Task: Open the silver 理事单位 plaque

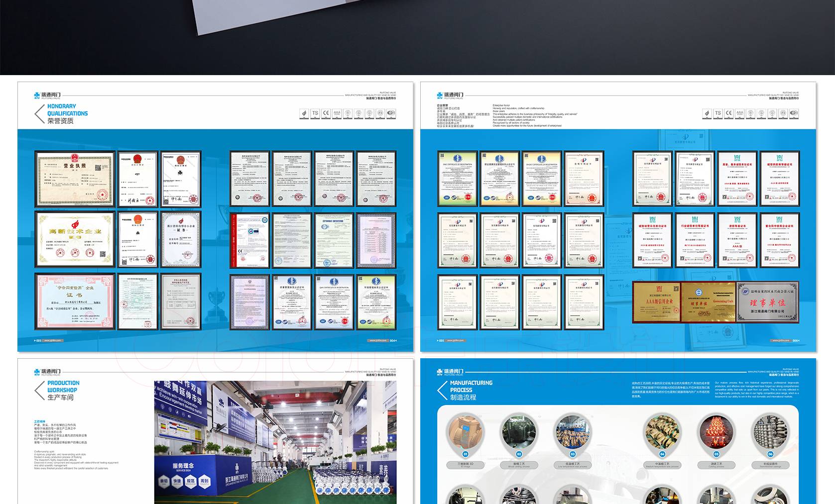Action: tap(767, 302)
